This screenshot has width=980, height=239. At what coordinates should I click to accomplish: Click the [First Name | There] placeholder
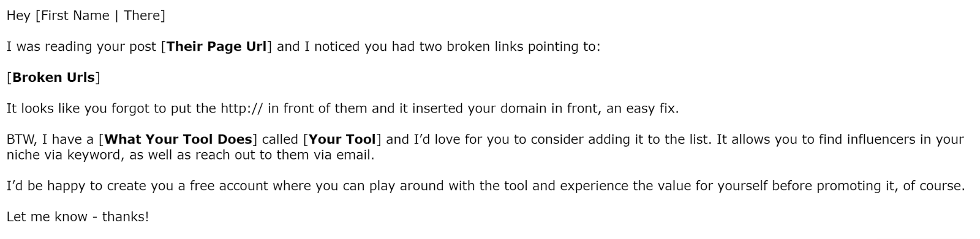(x=100, y=16)
